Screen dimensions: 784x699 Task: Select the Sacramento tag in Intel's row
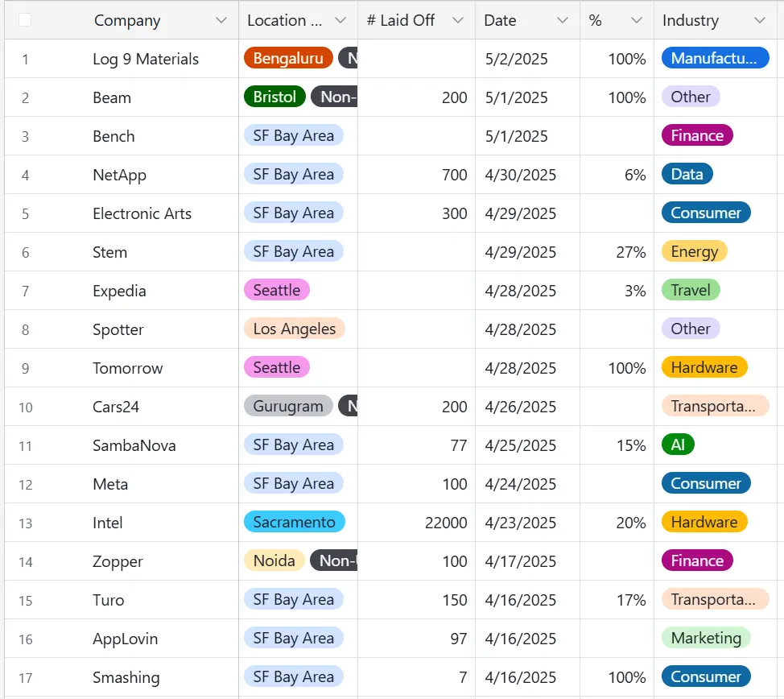pos(294,522)
